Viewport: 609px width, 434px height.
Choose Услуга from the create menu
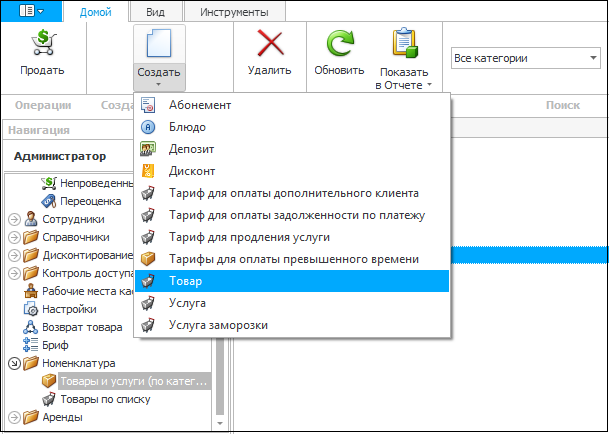[292, 303]
